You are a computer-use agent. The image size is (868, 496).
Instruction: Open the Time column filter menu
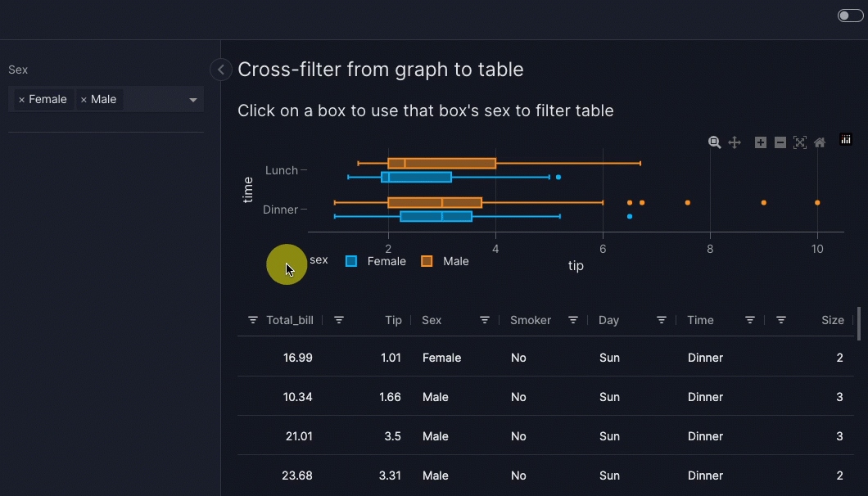point(750,320)
